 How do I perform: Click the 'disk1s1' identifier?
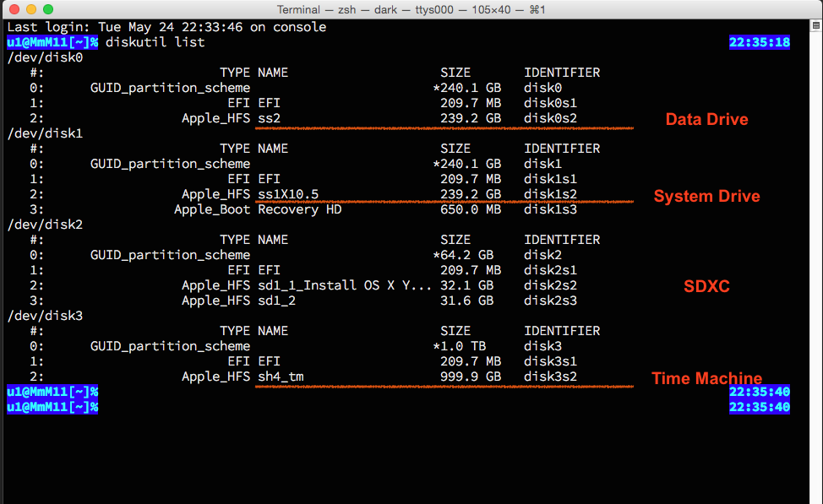pos(551,179)
